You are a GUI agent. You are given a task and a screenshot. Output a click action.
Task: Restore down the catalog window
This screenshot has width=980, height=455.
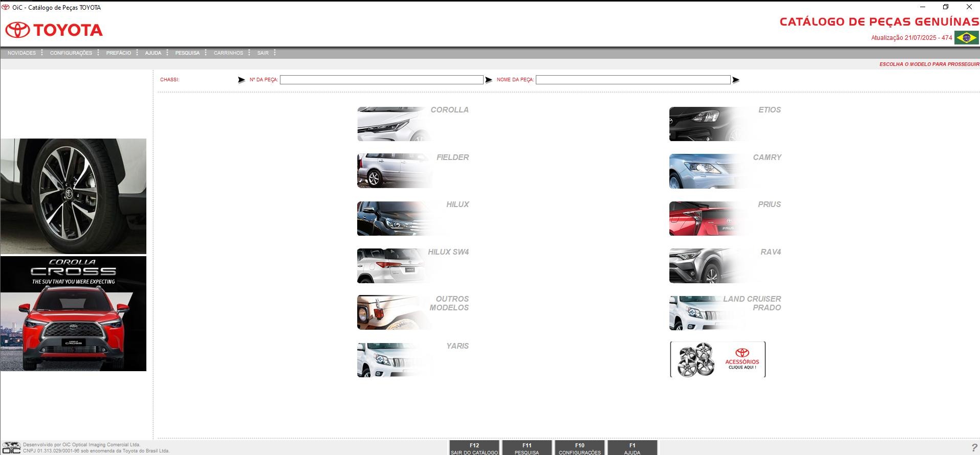(x=946, y=7)
